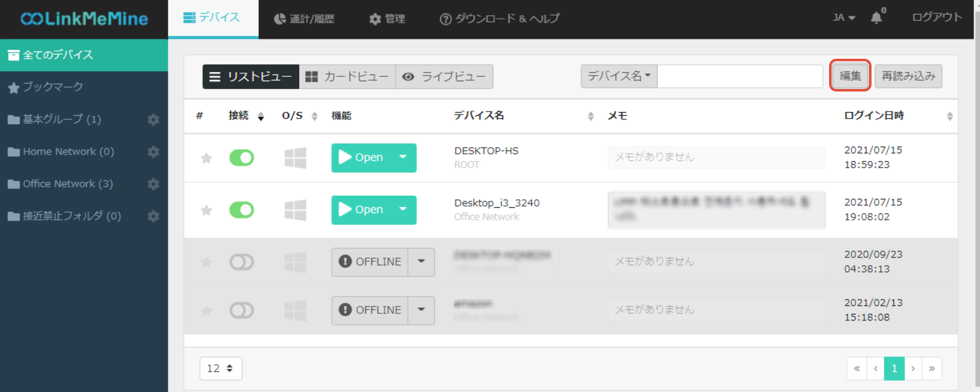Click the device search input field

point(740,76)
